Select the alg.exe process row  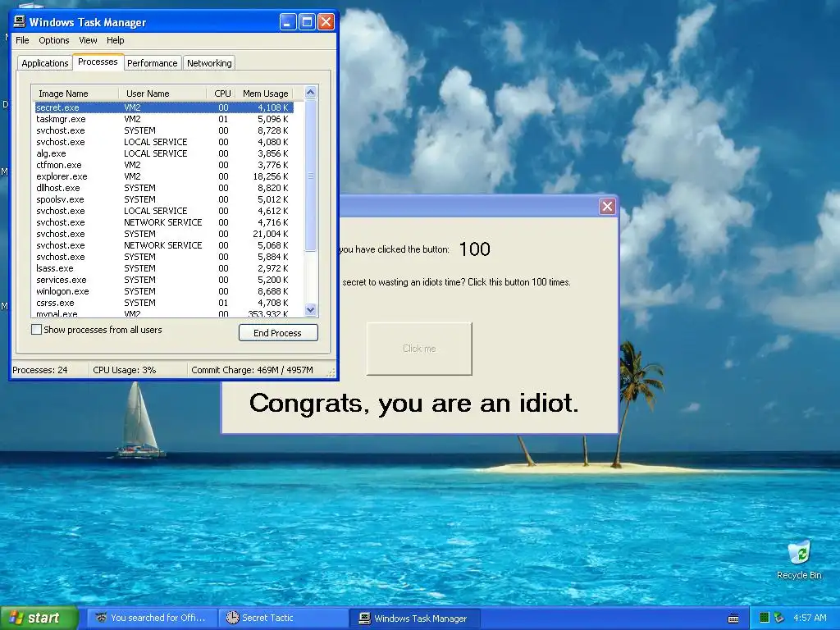click(164, 153)
